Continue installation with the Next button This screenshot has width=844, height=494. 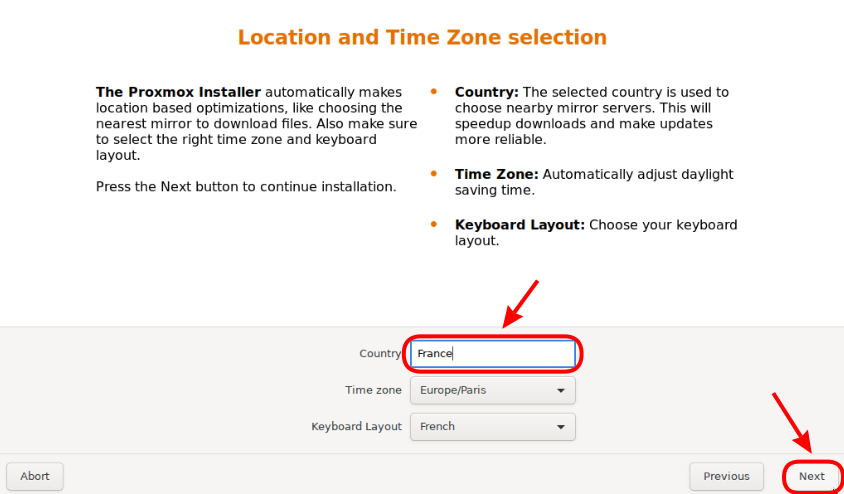pyautogui.click(x=811, y=476)
